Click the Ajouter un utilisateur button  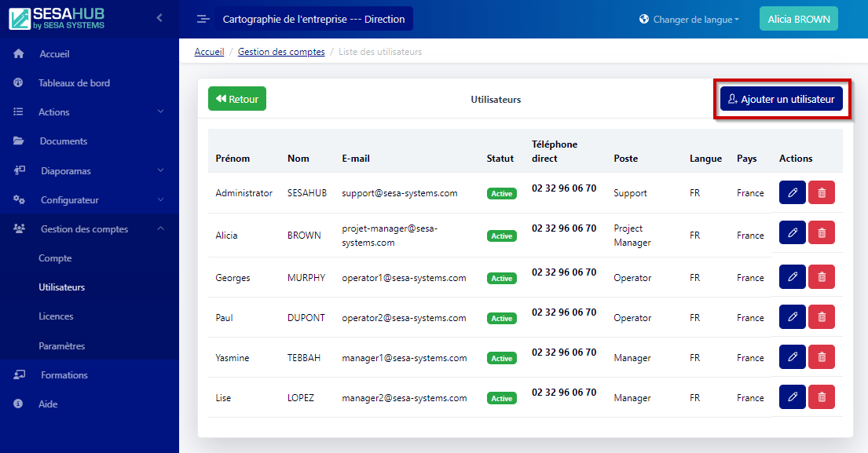[782, 100]
